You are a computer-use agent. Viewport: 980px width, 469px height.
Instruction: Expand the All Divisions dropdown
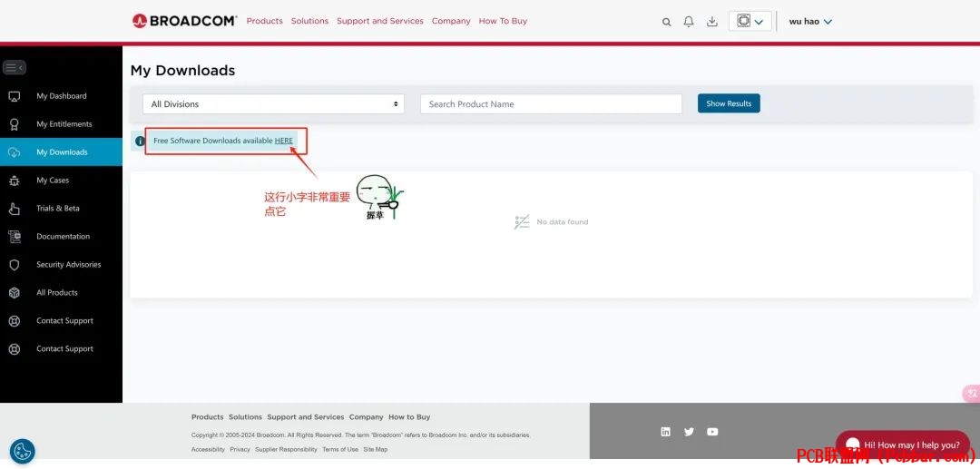pyautogui.click(x=273, y=104)
